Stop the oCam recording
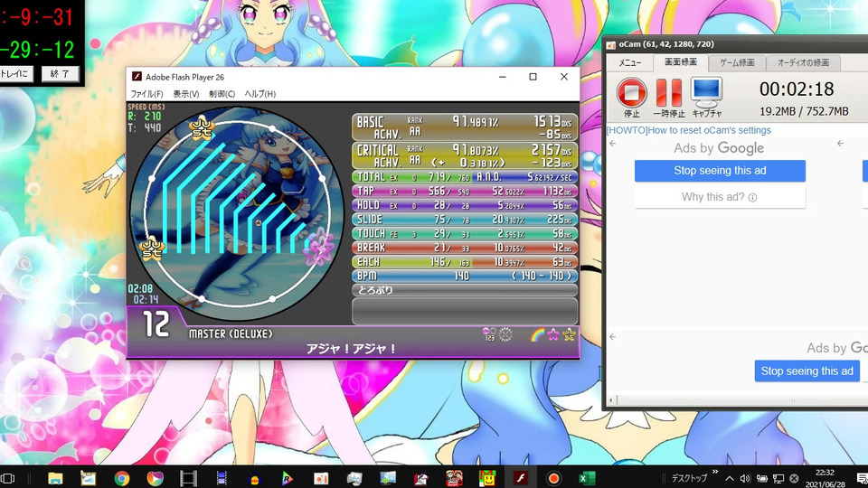 632,98
